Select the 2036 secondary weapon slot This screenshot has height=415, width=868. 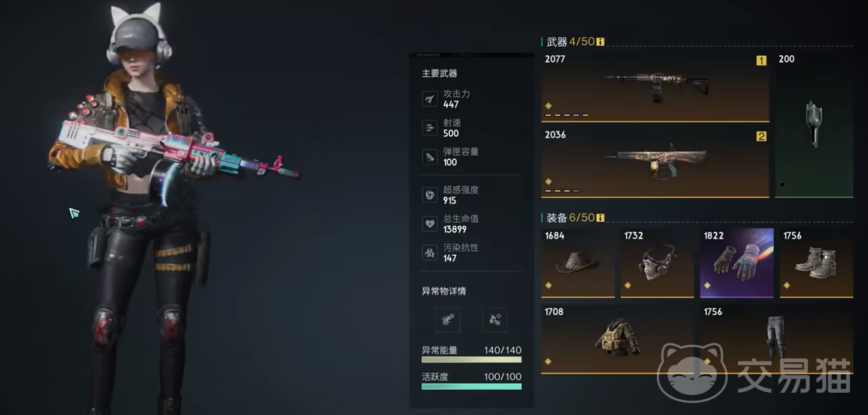click(655, 163)
